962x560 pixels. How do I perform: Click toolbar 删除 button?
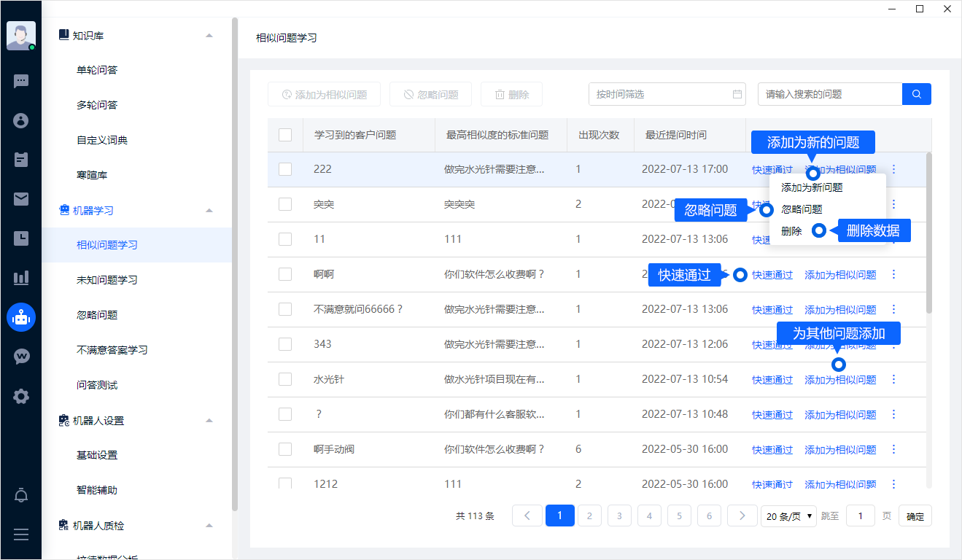(x=511, y=94)
